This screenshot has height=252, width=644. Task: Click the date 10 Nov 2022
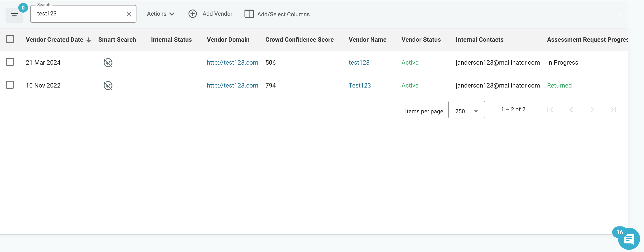43,86
